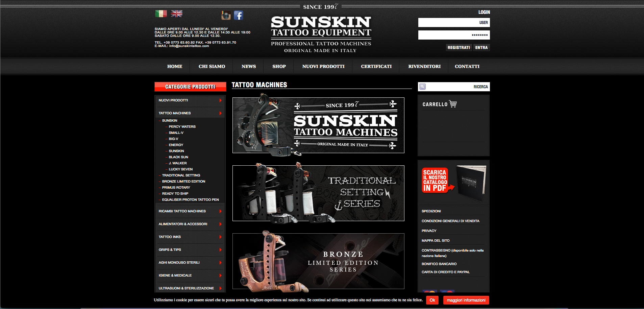Open Bronze Limited Edition sidebar link
644x309 pixels.
(183, 182)
